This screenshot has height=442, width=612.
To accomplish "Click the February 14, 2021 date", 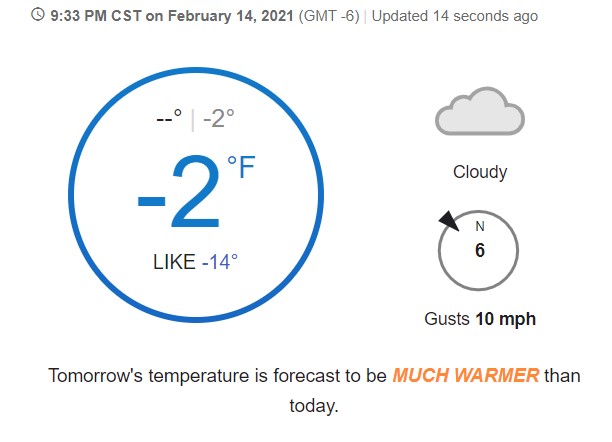I will point(230,16).
